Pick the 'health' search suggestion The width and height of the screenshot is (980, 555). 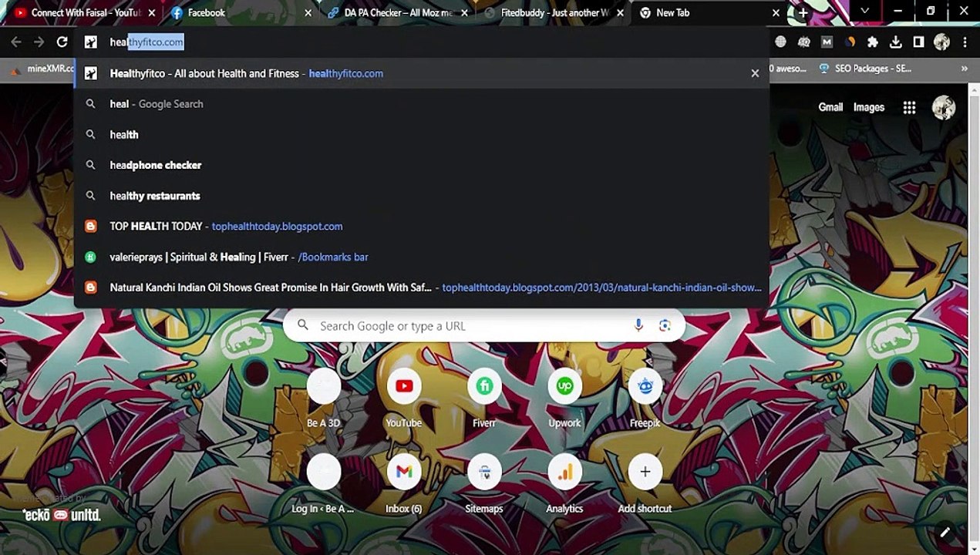point(422,134)
